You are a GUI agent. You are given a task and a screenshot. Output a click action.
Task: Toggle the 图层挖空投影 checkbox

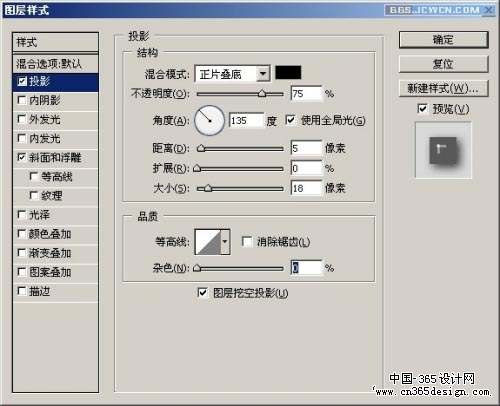[x=202, y=293]
